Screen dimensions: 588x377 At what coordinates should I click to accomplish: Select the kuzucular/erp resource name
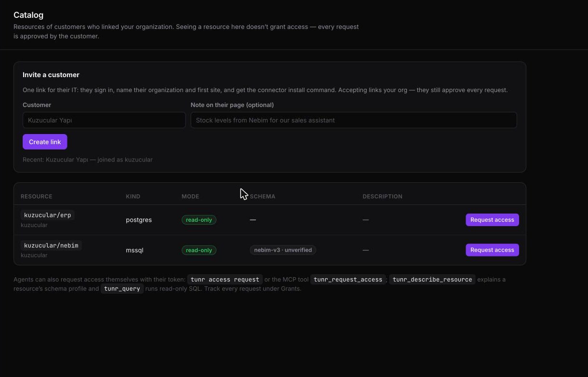point(48,215)
